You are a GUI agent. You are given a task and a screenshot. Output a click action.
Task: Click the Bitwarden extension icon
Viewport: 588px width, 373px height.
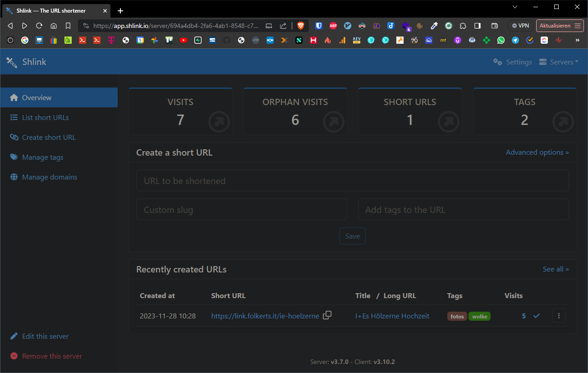(319, 26)
